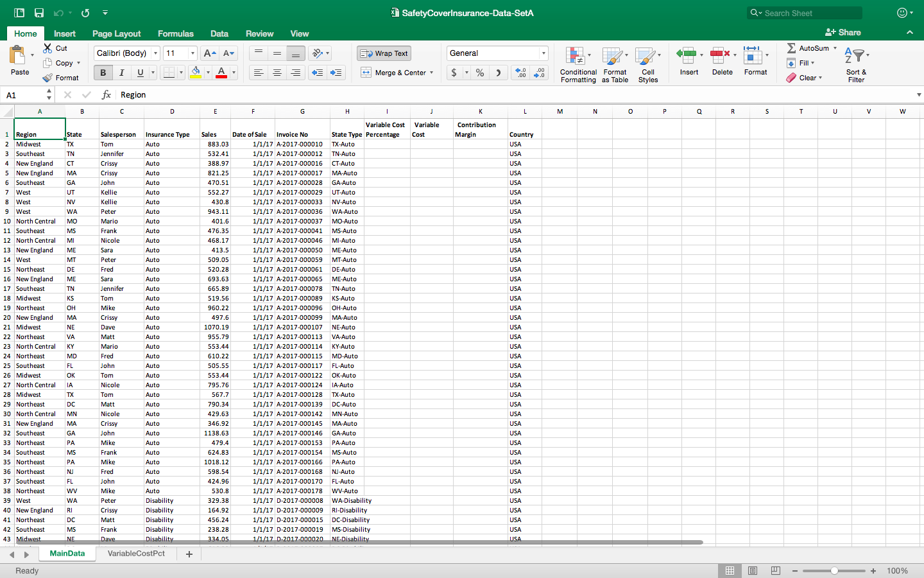Activate Wrap Text in the Alignment group
The image size is (924, 578).
point(383,53)
